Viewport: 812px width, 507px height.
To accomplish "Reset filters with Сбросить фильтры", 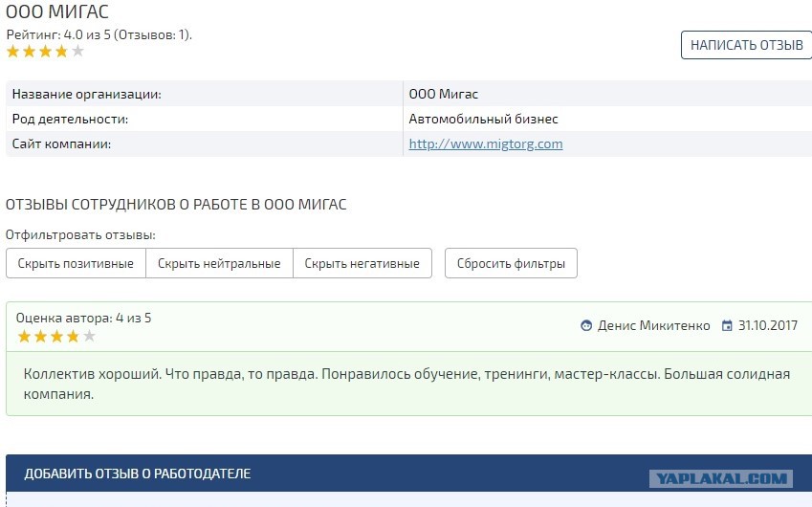I will click(511, 263).
